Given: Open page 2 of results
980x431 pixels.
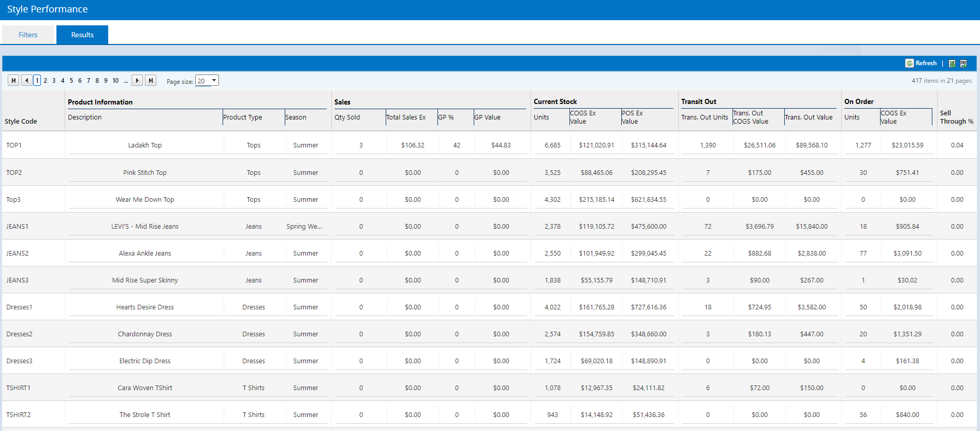Looking at the screenshot, I should [x=46, y=81].
